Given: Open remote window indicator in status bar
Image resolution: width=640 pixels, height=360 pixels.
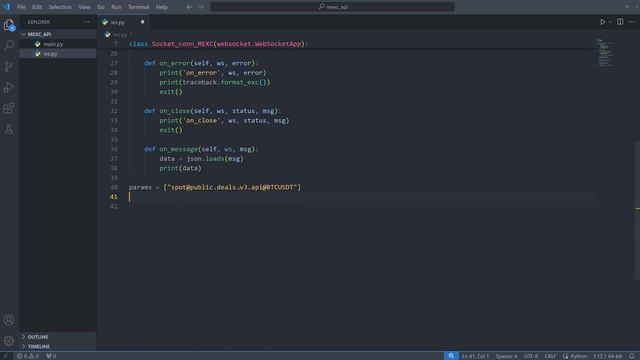Looking at the screenshot, I should tap(6, 356).
